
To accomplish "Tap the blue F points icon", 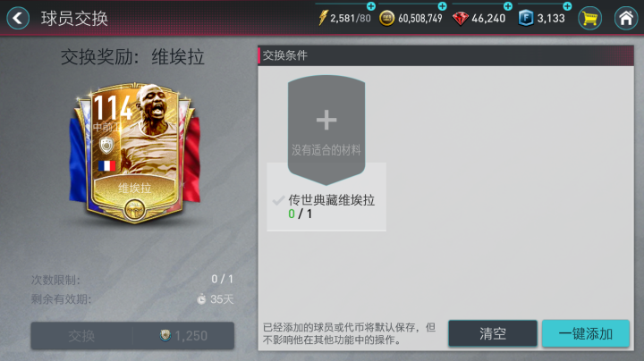I will click(526, 19).
